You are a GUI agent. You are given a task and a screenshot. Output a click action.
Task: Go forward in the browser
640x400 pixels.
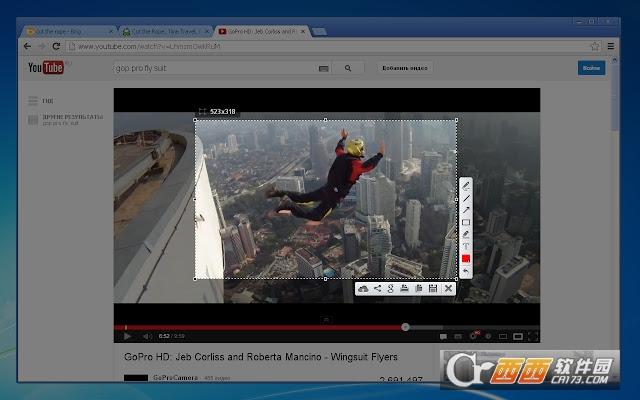pyautogui.click(x=42, y=46)
